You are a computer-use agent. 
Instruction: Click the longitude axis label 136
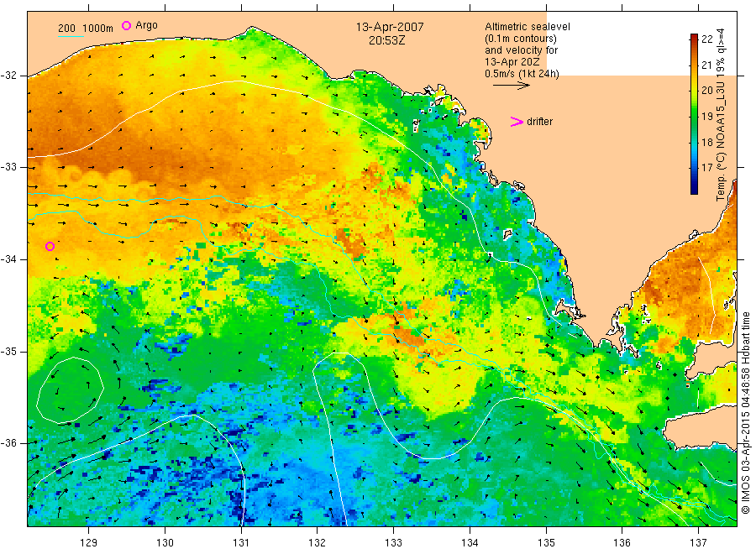(x=622, y=543)
